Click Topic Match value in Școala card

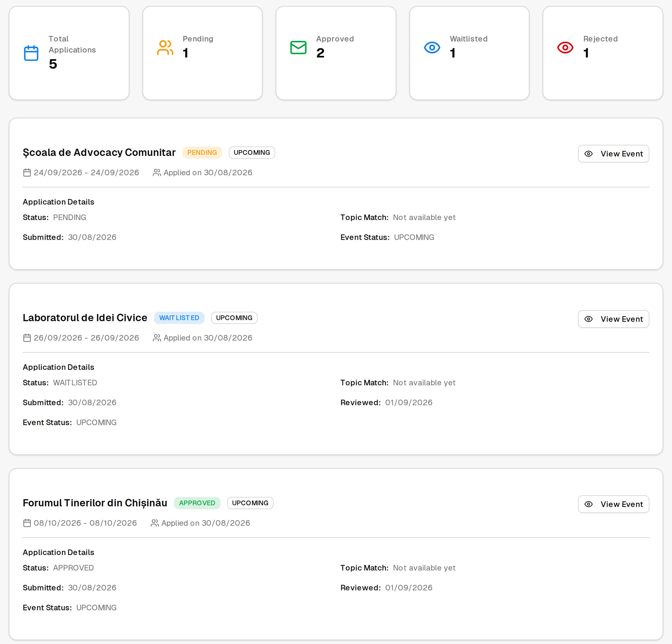click(x=424, y=218)
